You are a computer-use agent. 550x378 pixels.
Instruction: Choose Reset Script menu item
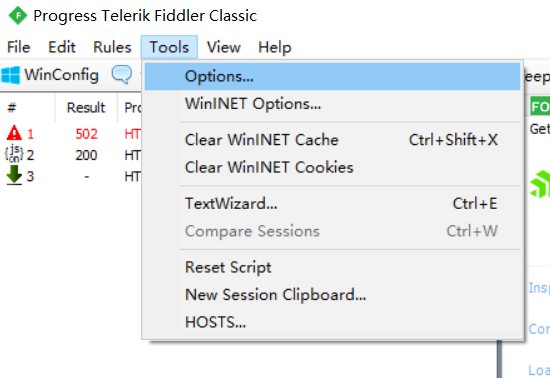coord(332,267)
